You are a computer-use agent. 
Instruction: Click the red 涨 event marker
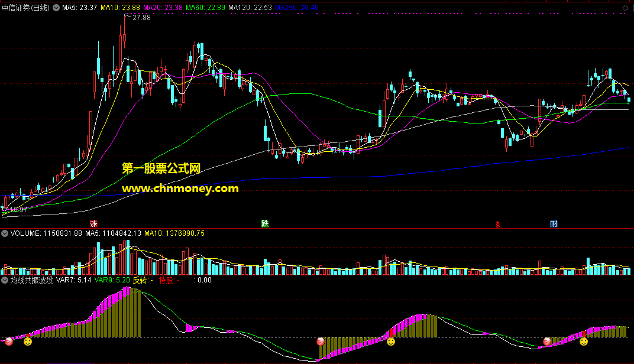tap(93, 224)
